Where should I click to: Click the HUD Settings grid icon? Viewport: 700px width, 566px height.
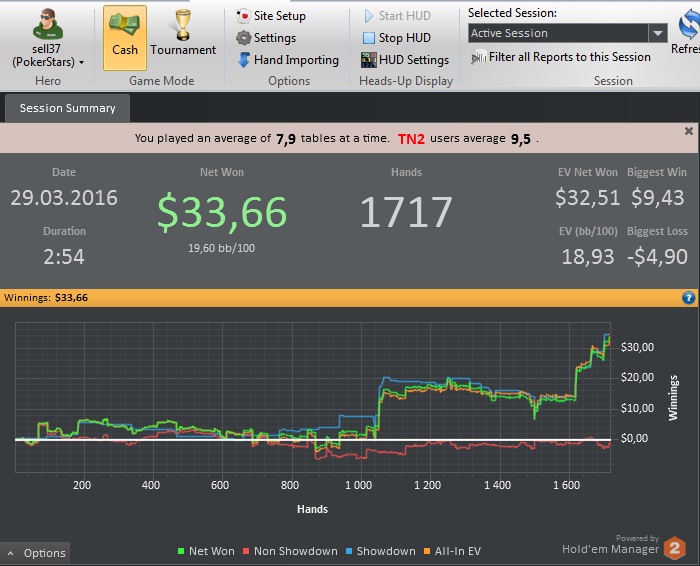(x=369, y=60)
